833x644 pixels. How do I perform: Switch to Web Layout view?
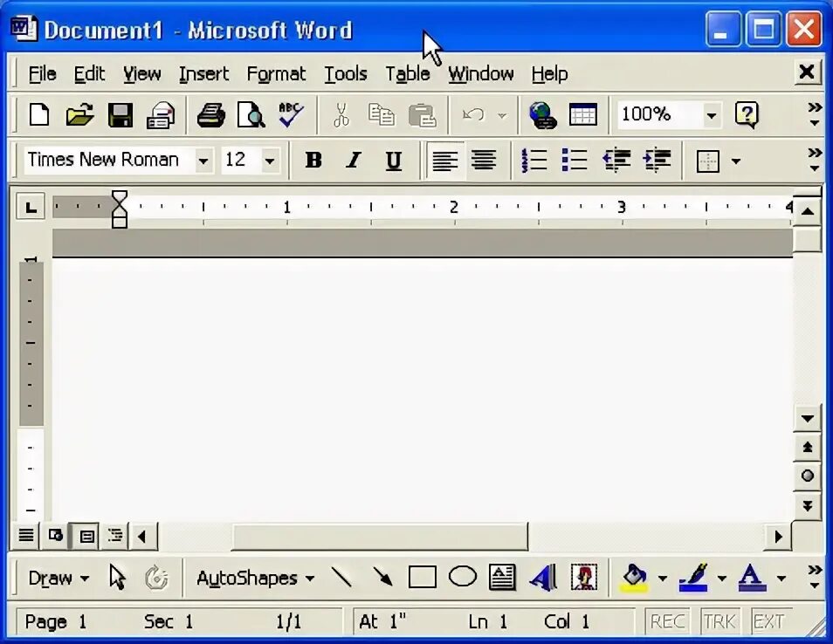[55, 535]
